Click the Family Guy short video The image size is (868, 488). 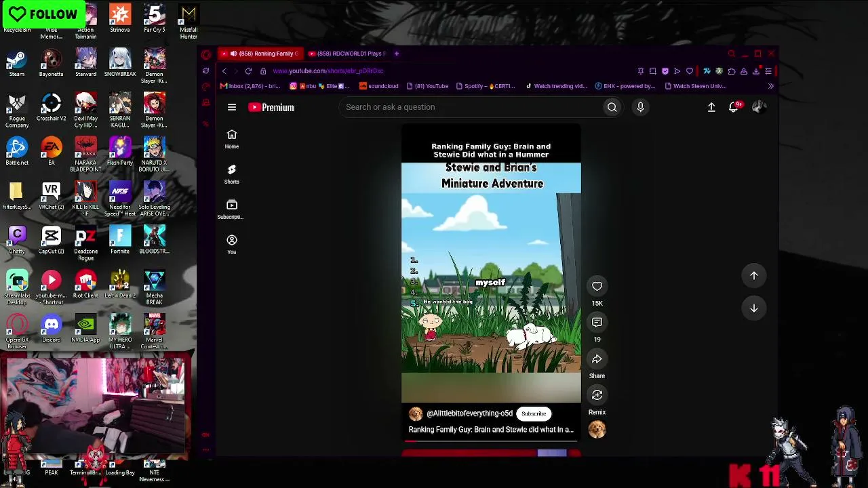pos(491,264)
